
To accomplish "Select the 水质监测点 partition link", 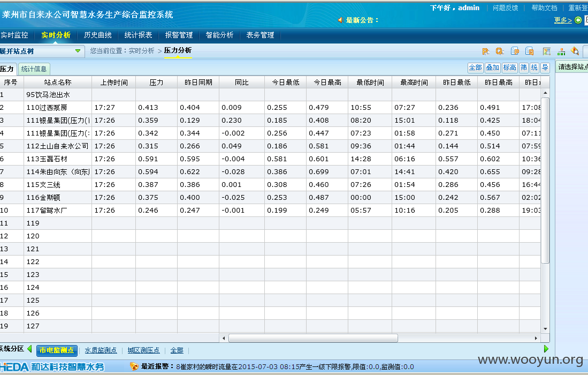I will pyautogui.click(x=101, y=350).
